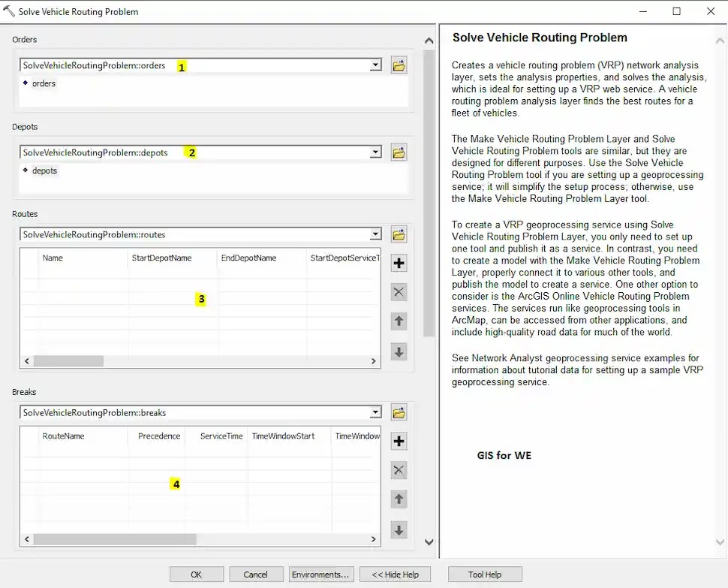This screenshot has width=728, height=588.
Task: Click the hammer tool icon in title bar
Action: (x=9, y=11)
